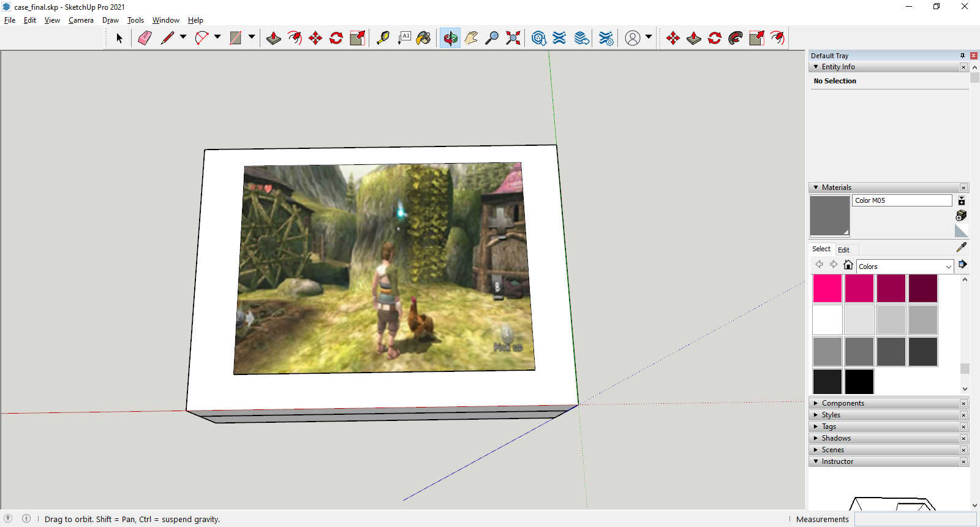Collapse the Materials panel
The width and height of the screenshot is (980, 527).
pyautogui.click(x=816, y=188)
